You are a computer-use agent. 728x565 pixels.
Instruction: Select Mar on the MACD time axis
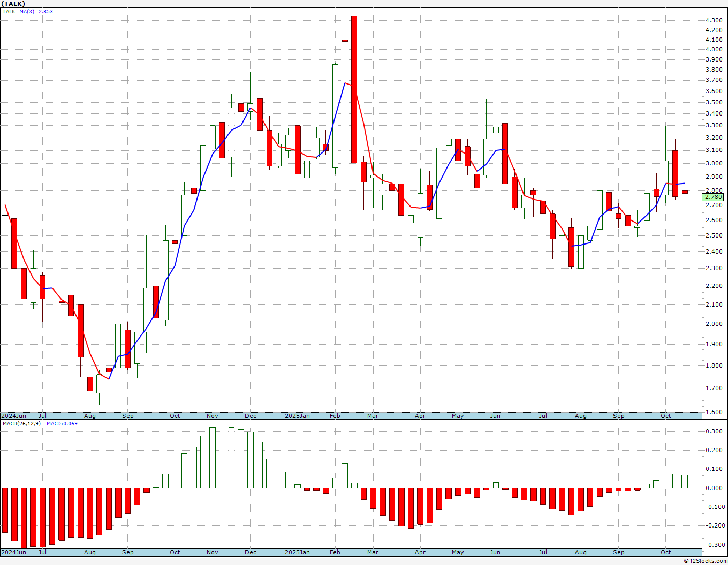click(x=373, y=552)
